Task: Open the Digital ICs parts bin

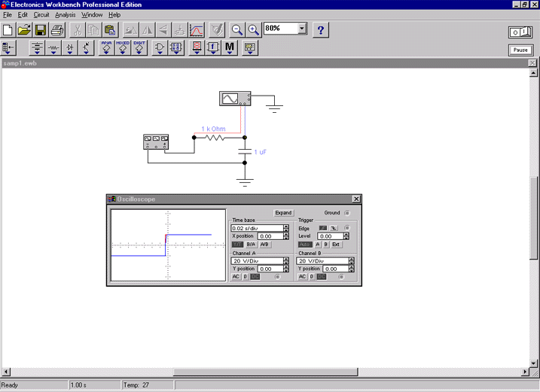Action: [x=139, y=47]
